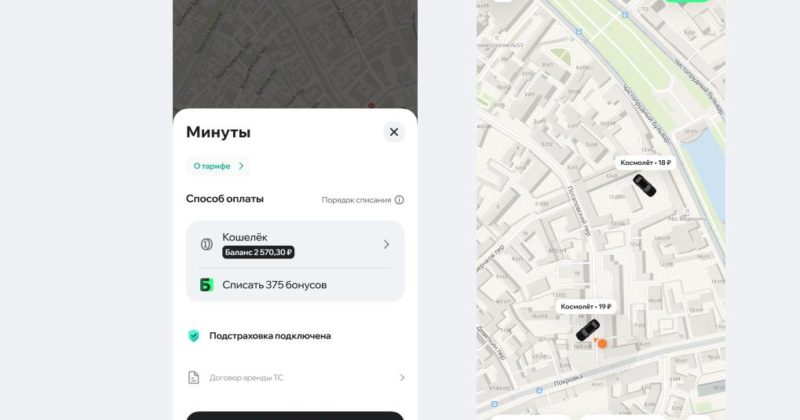Close the Минуты tariff sheet
This screenshot has width=800, height=420.
point(394,132)
